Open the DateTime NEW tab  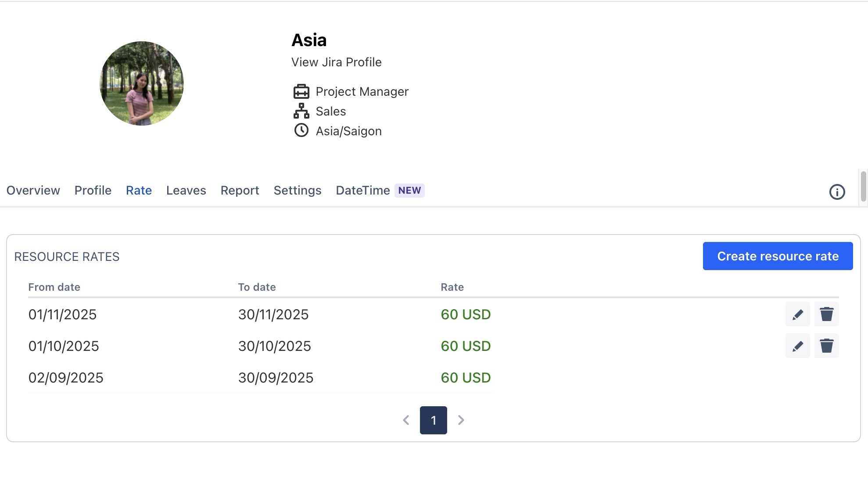(380, 190)
